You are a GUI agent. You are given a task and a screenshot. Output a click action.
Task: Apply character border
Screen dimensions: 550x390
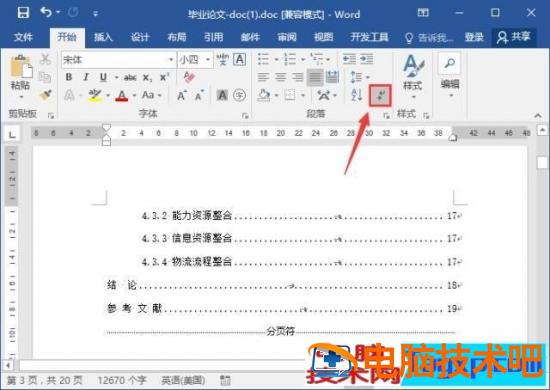click(x=240, y=59)
